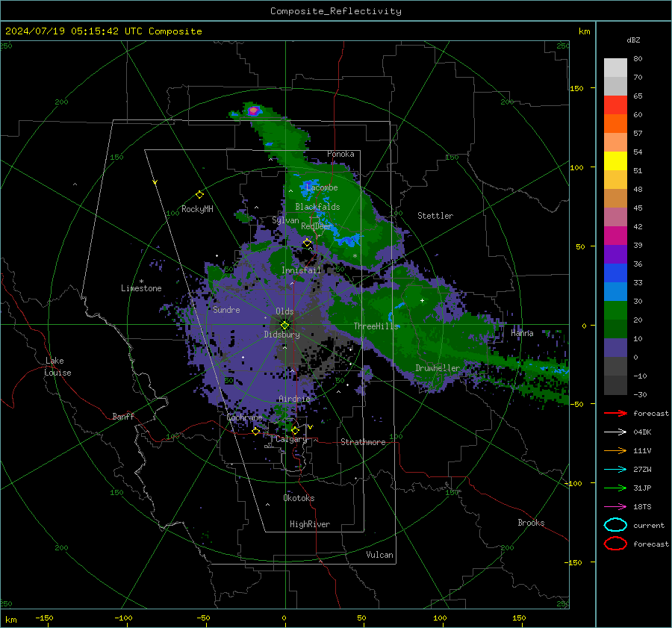672x628 pixels.
Task: Click the blue swatch between 36 and 33
Action: pyautogui.click(x=615, y=273)
